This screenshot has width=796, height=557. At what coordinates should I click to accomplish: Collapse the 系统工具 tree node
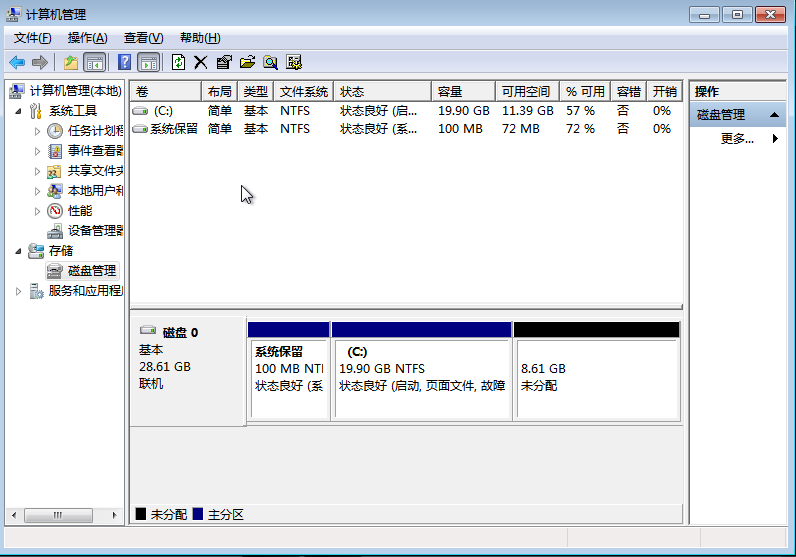click(x=20, y=111)
